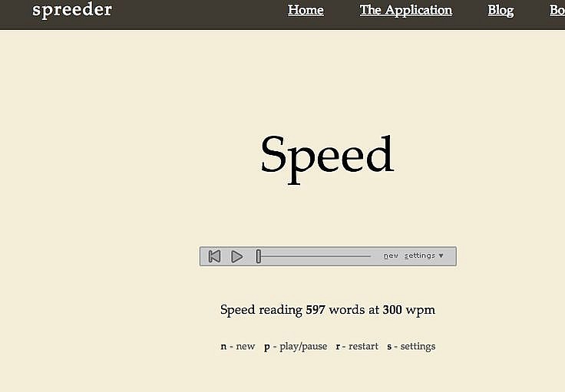Click the 'new' link in the player bar
The height and width of the screenshot is (392, 565).
click(x=391, y=256)
